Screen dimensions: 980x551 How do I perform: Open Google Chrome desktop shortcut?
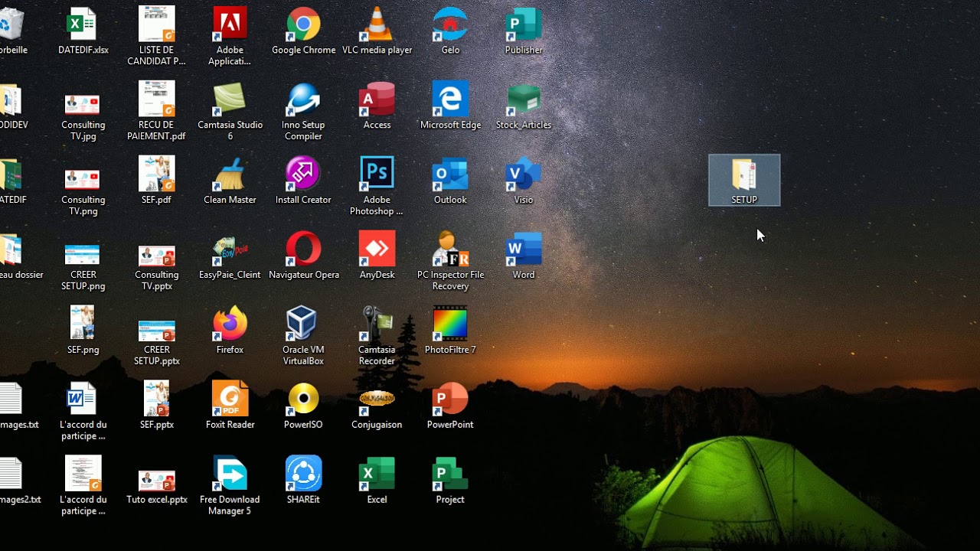303,24
